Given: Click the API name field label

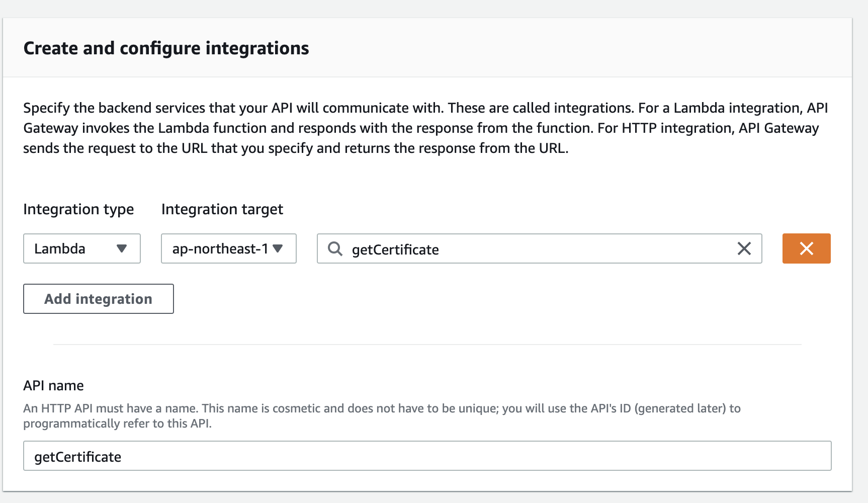Looking at the screenshot, I should click(53, 386).
